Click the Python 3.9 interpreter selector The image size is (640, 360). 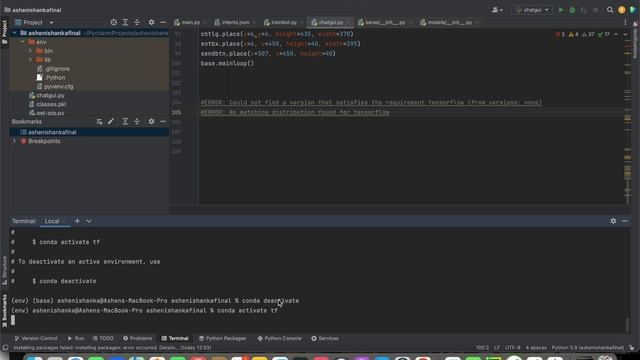pos(588,348)
